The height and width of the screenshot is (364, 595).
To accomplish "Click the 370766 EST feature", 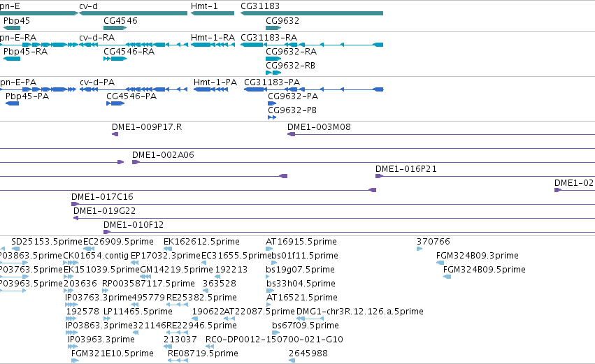I will [x=420, y=249].
